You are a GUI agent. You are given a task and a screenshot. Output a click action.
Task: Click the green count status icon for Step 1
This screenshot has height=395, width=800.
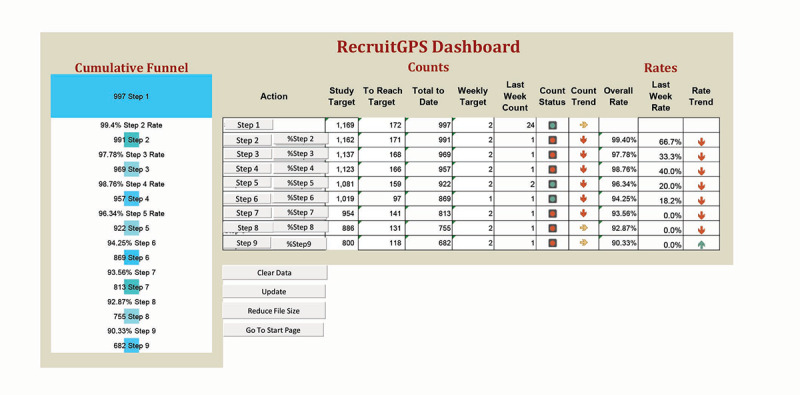click(x=553, y=125)
